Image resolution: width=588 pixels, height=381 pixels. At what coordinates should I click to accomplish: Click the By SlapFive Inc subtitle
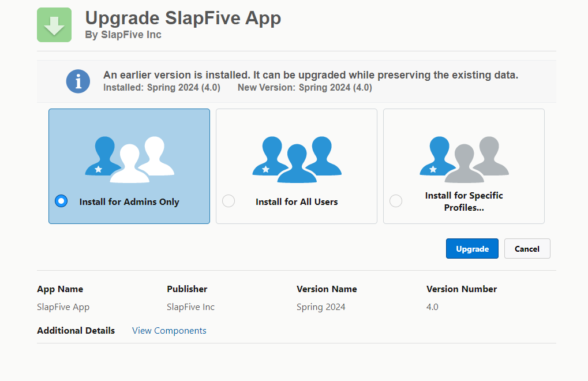[123, 35]
